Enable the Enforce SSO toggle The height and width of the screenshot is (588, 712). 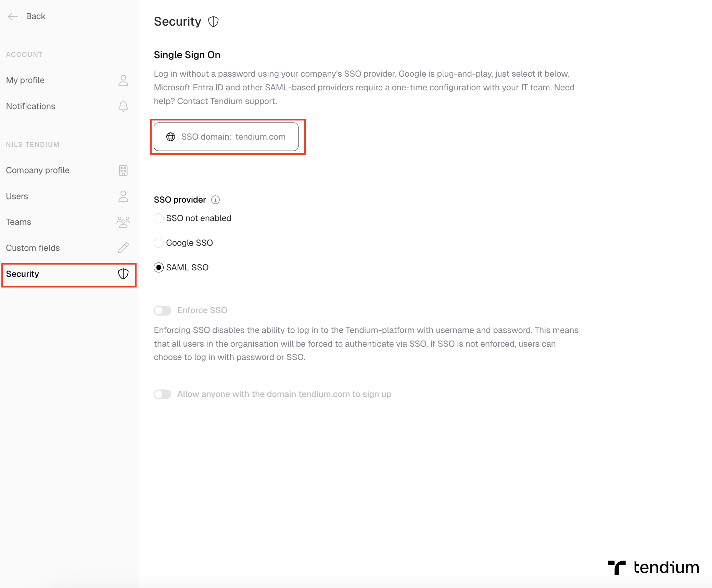tap(162, 310)
